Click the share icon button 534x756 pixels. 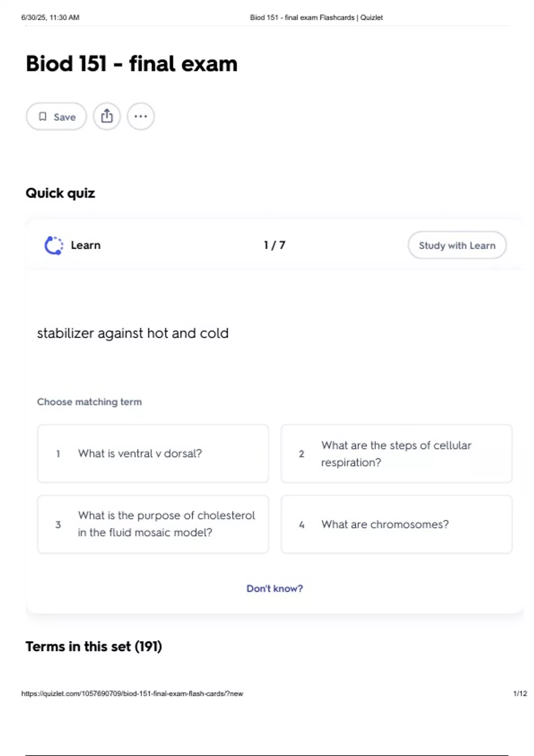point(107,117)
